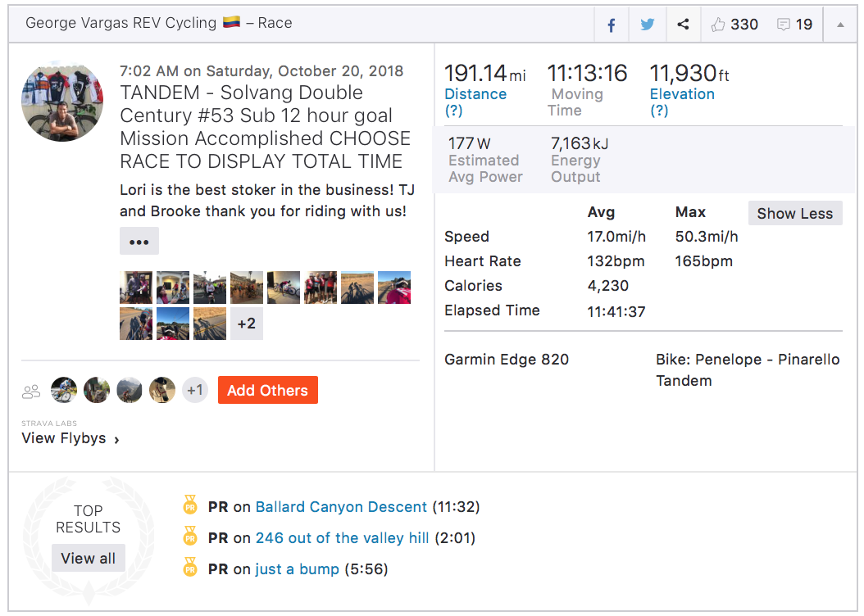Image resolution: width=864 pixels, height=616 pixels.
Task: Show the +2 more photos
Action: [x=247, y=324]
